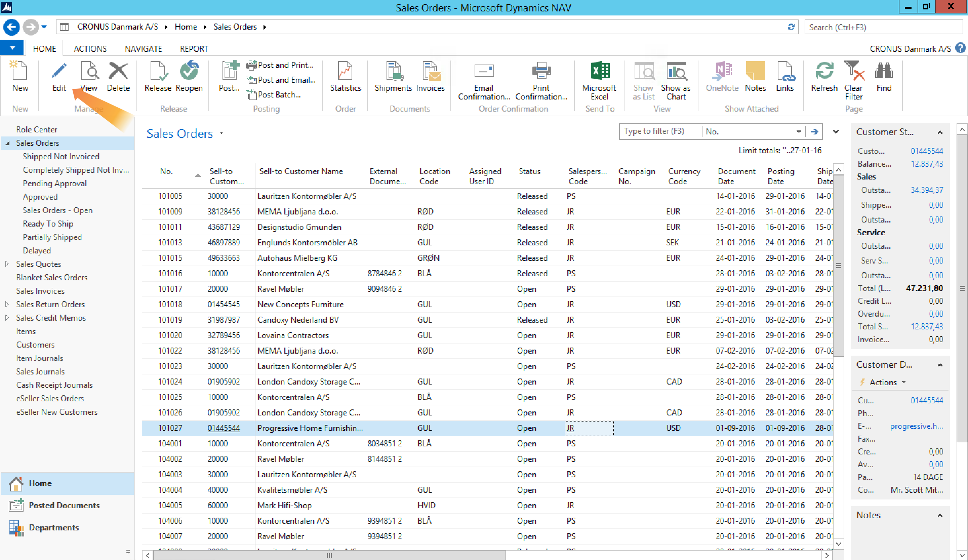This screenshot has height=560, width=968.
Task: Switch to the REPORT tab
Action: [x=194, y=49]
